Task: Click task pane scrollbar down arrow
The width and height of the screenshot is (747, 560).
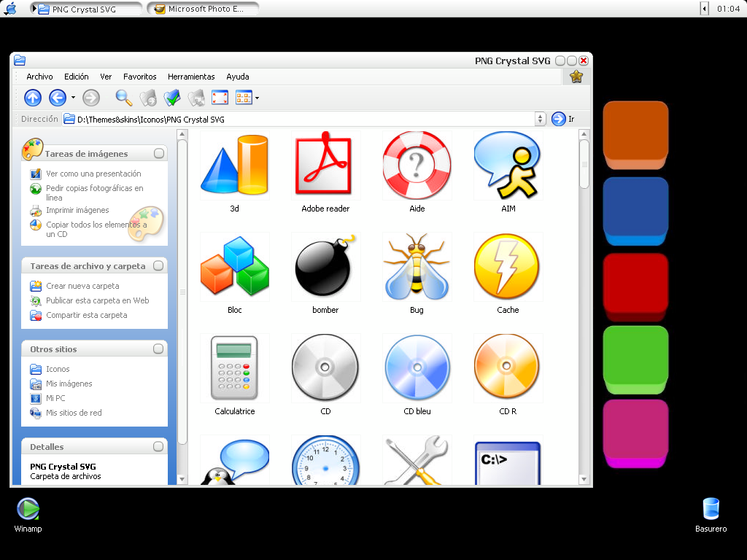Action: tap(182, 479)
